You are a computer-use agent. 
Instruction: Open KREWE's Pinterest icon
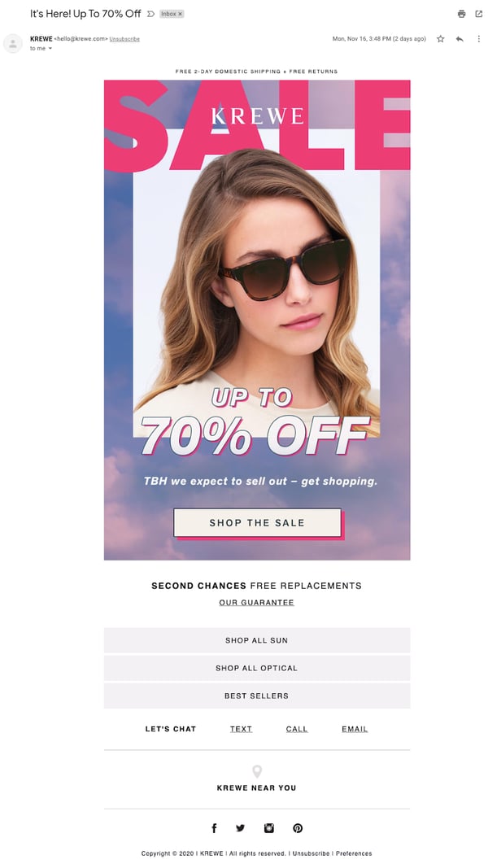(x=298, y=828)
